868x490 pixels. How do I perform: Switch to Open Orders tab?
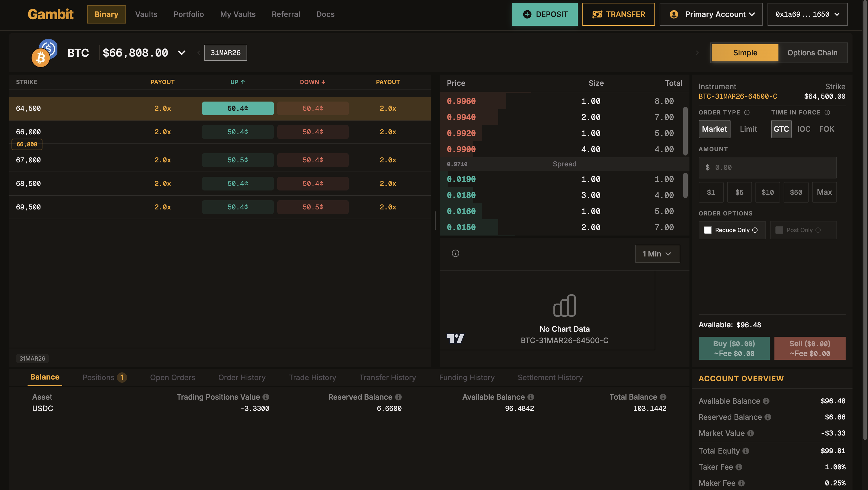(x=173, y=378)
